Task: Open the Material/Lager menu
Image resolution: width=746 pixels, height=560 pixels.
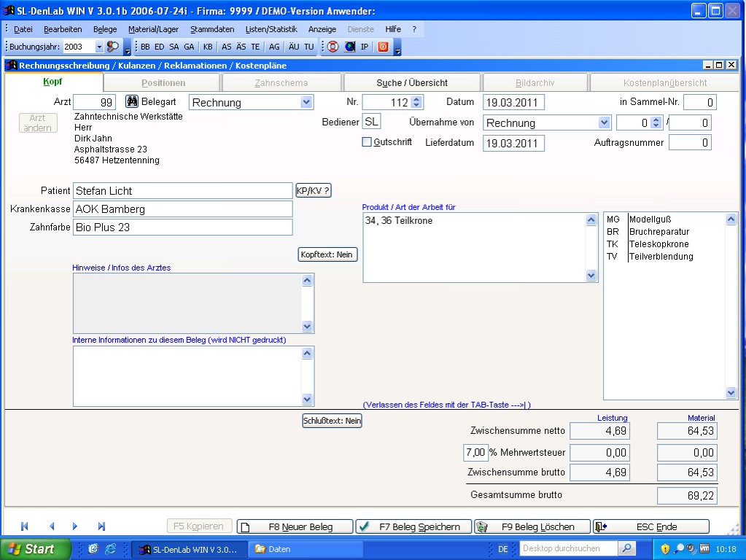Action: click(153, 29)
